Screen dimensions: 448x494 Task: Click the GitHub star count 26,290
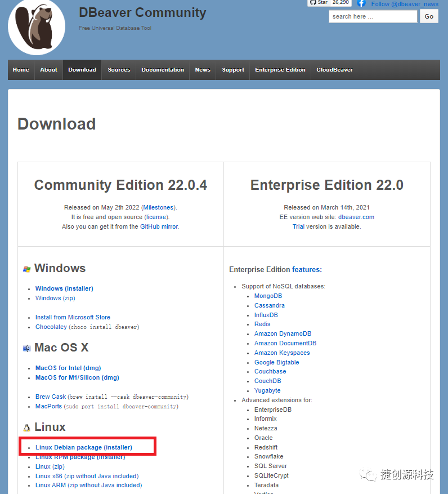[341, 2]
